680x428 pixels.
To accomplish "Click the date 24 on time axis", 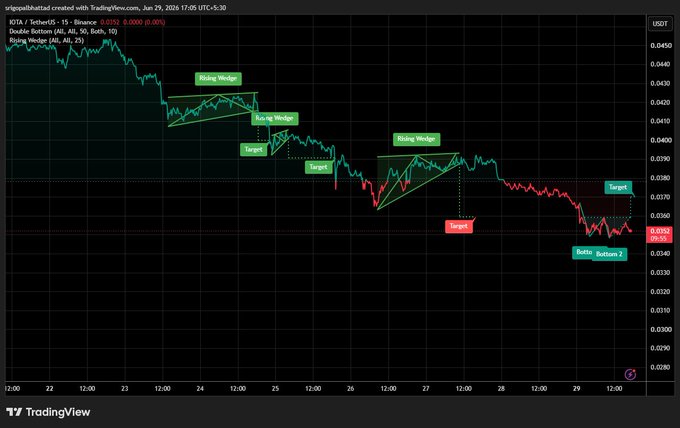I will (200, 389).
